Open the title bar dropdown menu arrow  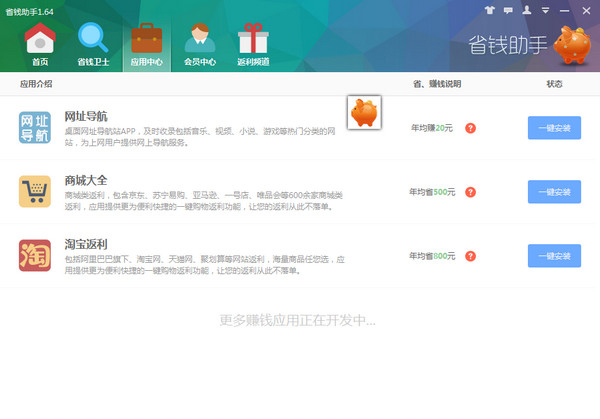545,10
